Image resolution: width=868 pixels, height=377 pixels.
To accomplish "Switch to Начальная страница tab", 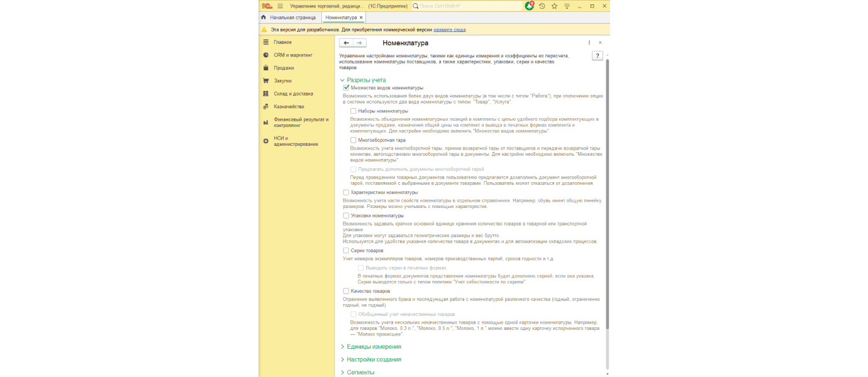I will tap(288, 18).
